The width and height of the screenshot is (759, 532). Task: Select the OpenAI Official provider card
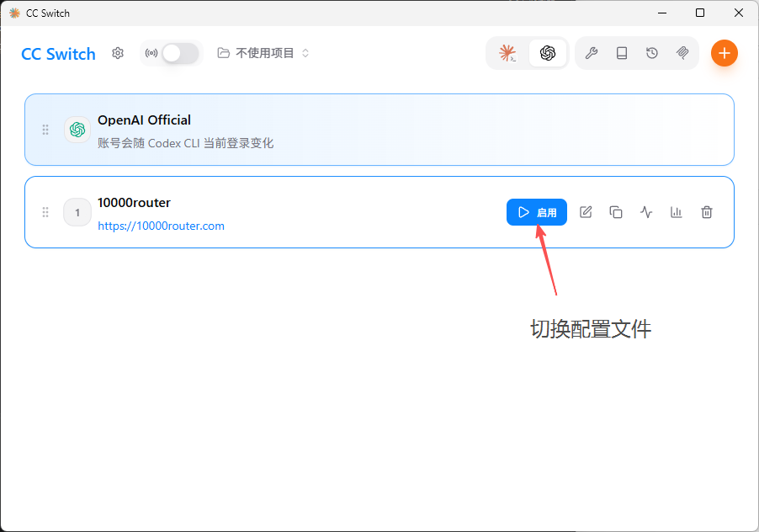(x=379, y=130)
